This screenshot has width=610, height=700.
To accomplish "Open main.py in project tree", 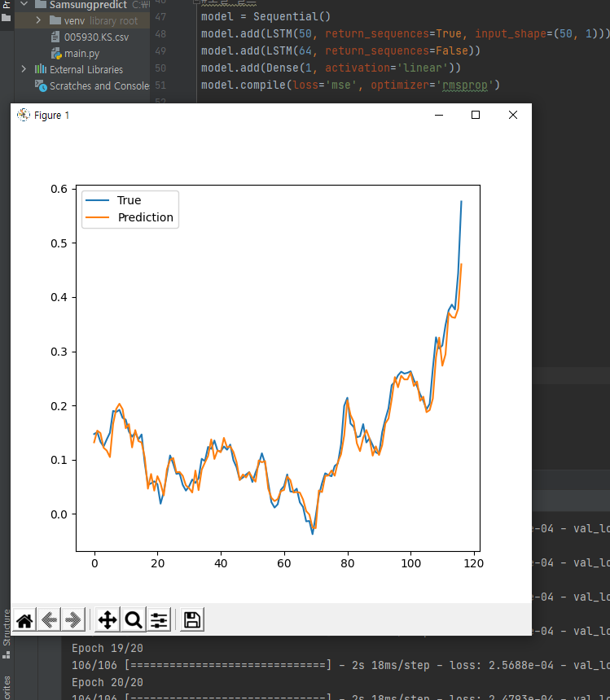I will [81, 54].
